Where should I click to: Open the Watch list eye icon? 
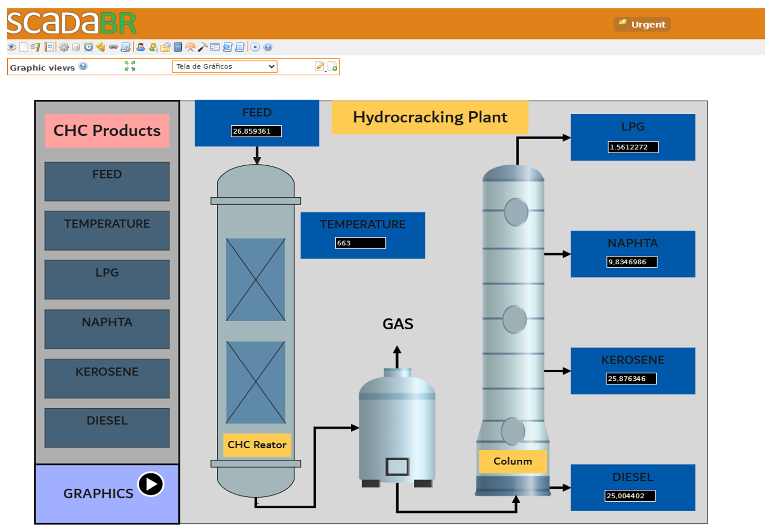tap(12, 47)
